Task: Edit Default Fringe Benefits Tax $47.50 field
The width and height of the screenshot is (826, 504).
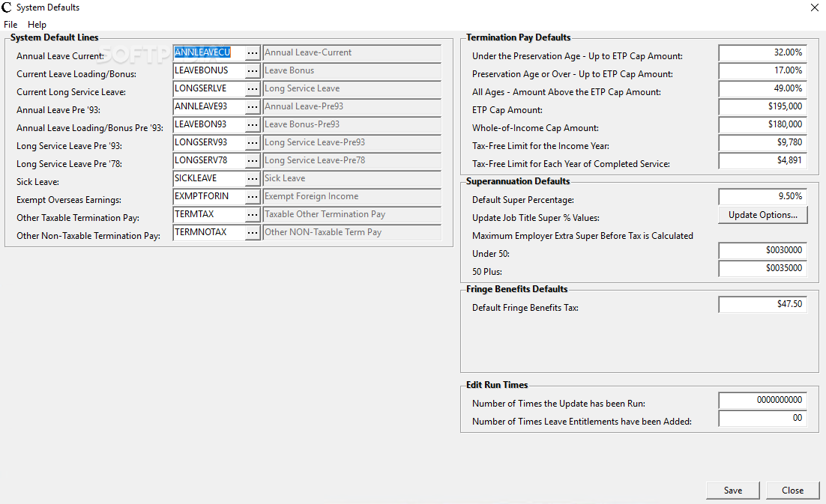Action: pyautogui.click(x=763, y=304)
